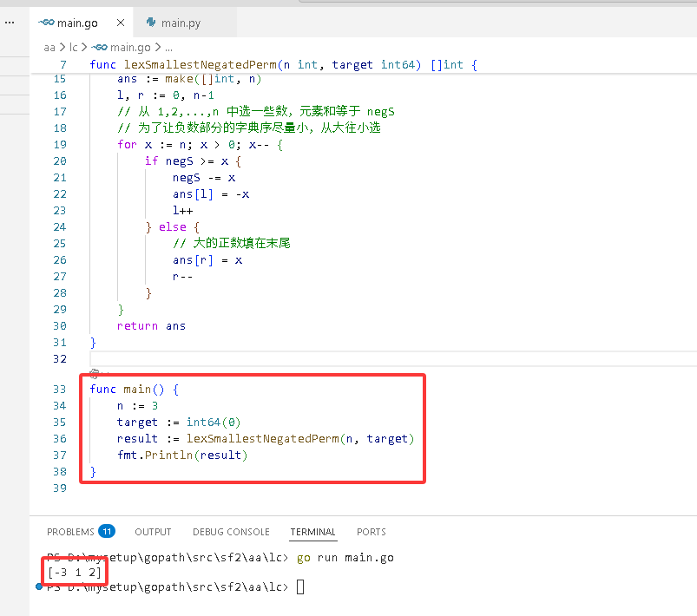Close the main.go tab
The width and height of the screenshot is (697, 616).
(121, 23)
